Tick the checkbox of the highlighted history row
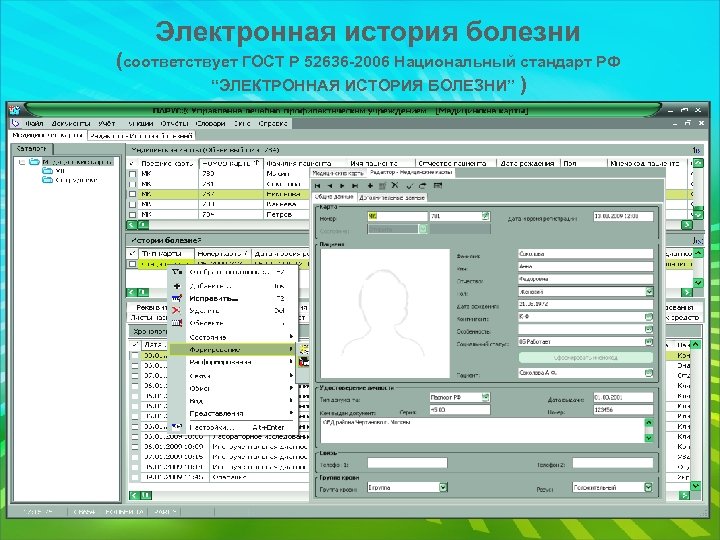 pyautogui.click(x=133, y=264)
